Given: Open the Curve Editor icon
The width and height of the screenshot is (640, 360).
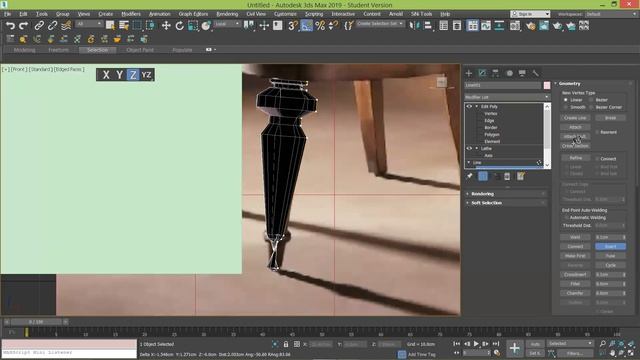Looking at the screenshot, I should click(x=486, y=26).
